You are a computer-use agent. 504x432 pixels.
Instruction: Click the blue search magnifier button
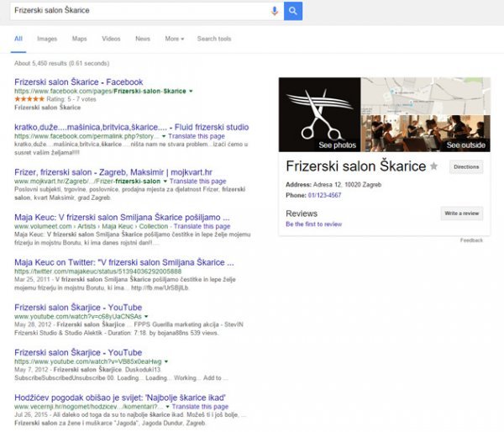(x=293, y=11)
